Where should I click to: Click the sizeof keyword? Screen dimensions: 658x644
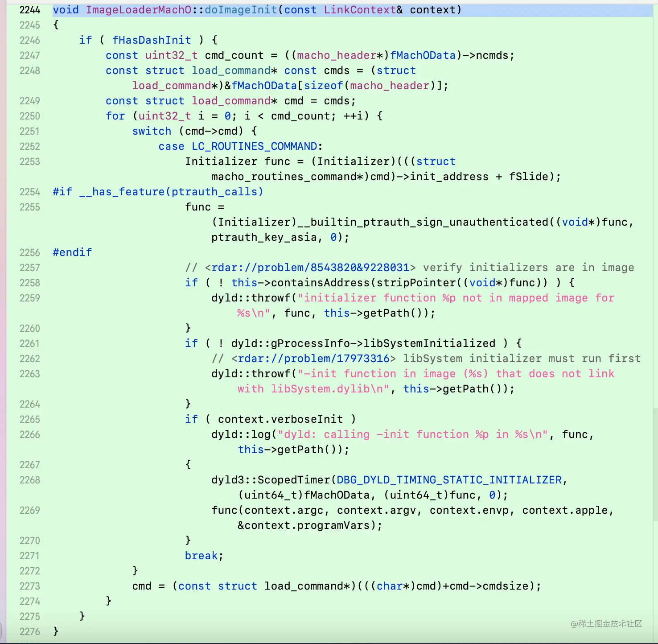[324, 86]
